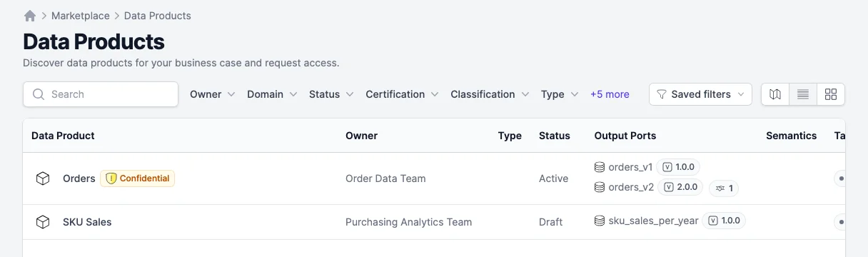Viewport: 868px width, 257px height.
Task: Switch to grid view icon
Action: click(831, 94)
